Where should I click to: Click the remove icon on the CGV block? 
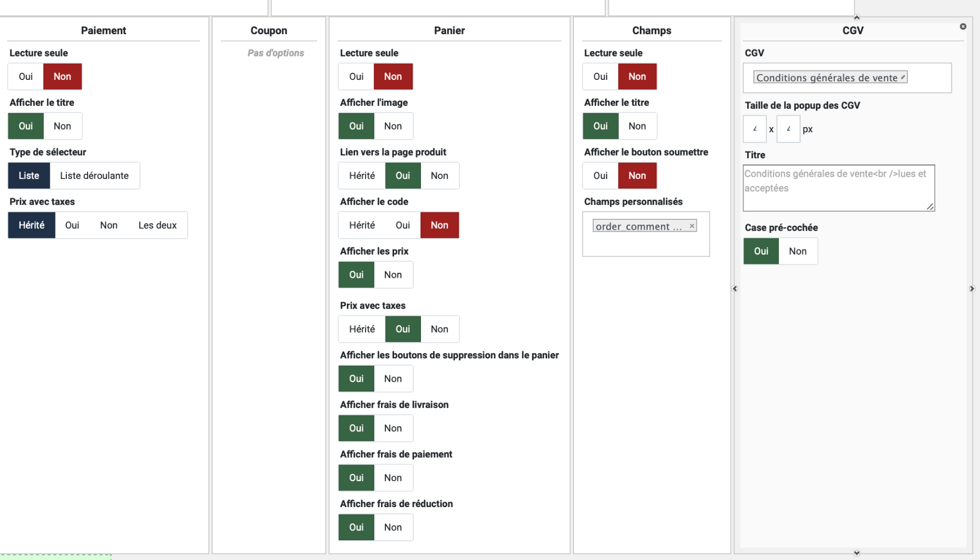(x=963, y=26)
